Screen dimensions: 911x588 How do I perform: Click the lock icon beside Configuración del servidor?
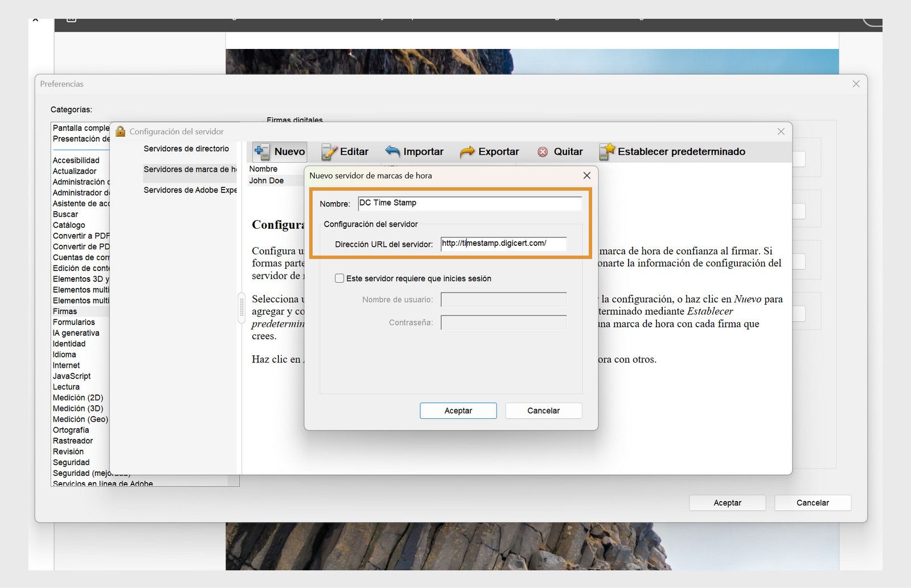click(120, 131)
